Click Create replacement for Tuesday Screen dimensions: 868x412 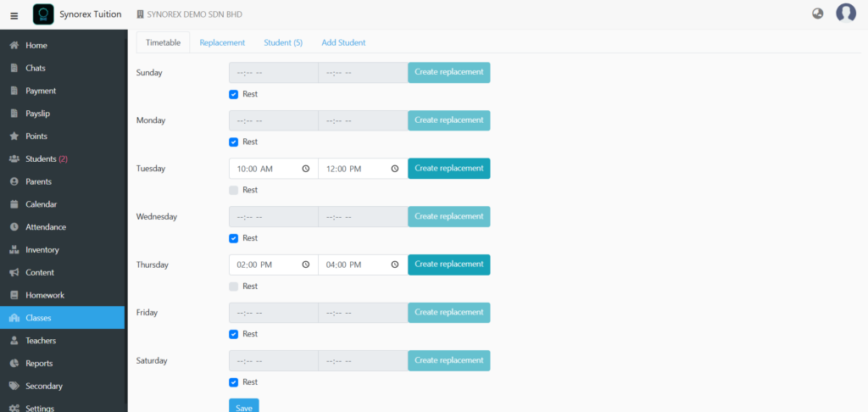449,169
